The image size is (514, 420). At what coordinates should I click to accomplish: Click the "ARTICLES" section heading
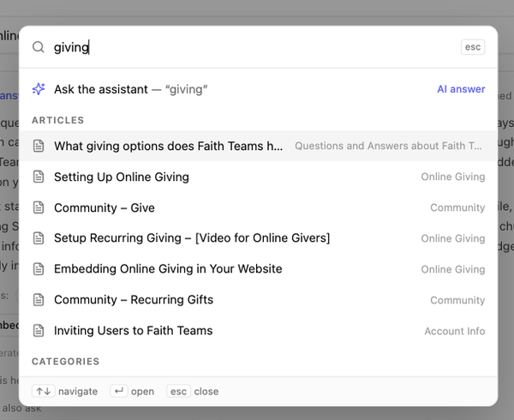tap(58, 120)
